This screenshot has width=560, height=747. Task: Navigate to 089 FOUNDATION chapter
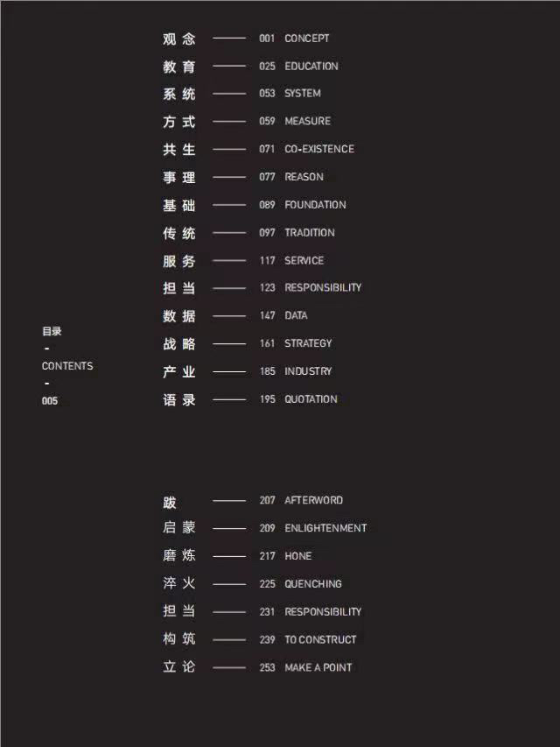click(x=315, y=205)
